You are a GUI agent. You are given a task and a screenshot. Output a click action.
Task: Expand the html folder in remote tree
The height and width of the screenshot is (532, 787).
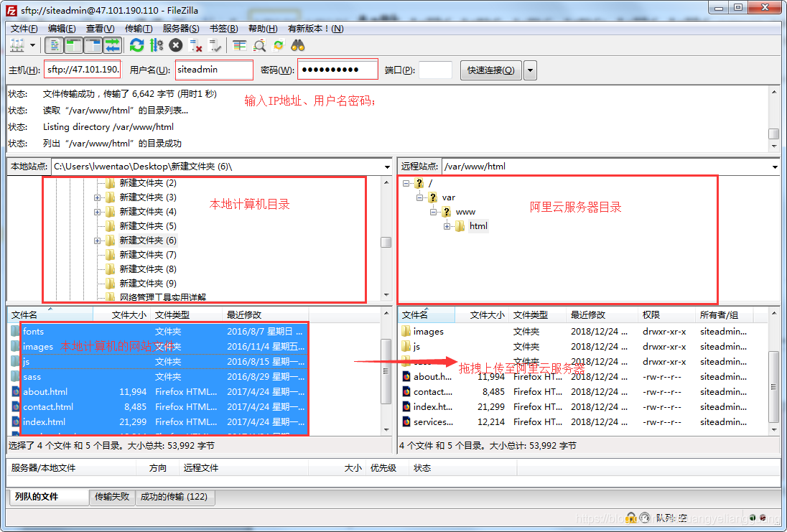[447, 226]
